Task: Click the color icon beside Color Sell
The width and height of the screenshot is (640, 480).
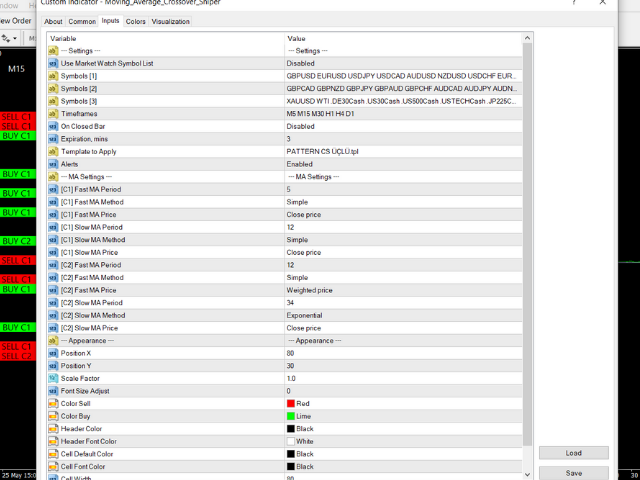Action: pos(53,404)
